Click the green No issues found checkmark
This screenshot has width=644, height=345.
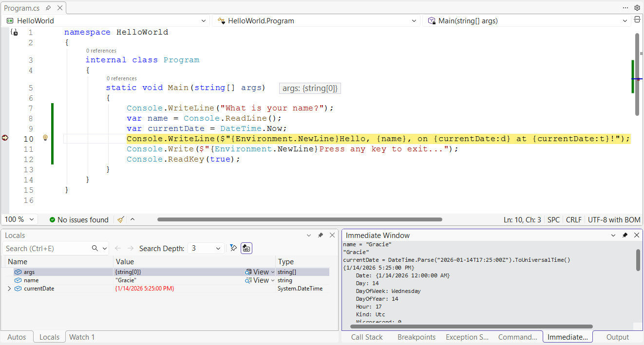[x=53, y=219]
